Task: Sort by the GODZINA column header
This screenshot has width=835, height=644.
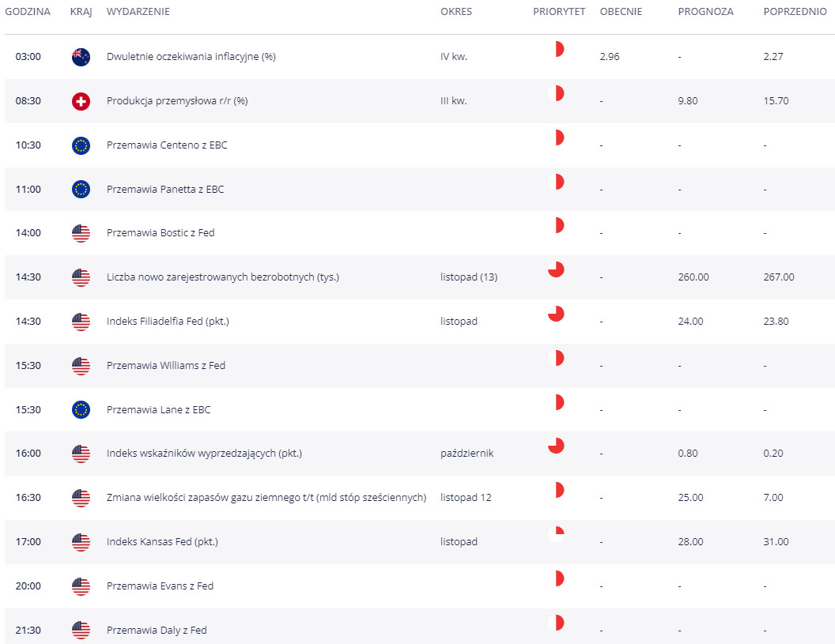Action: pos(28,12)
